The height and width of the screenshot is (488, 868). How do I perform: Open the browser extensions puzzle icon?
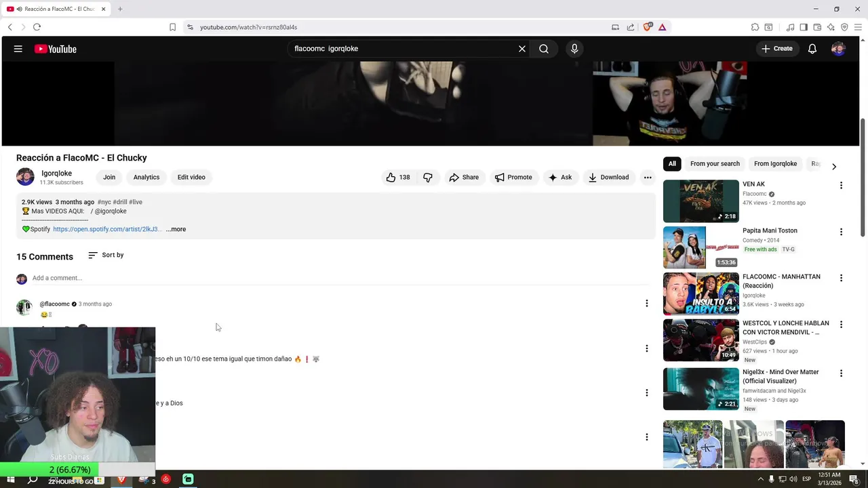coord(755,27)
